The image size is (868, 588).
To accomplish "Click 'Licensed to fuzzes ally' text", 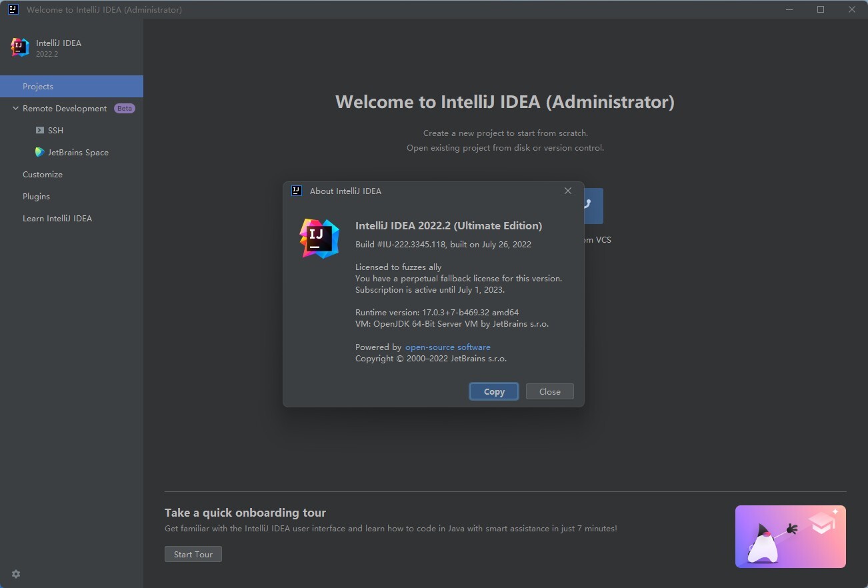I will point(399,267).
